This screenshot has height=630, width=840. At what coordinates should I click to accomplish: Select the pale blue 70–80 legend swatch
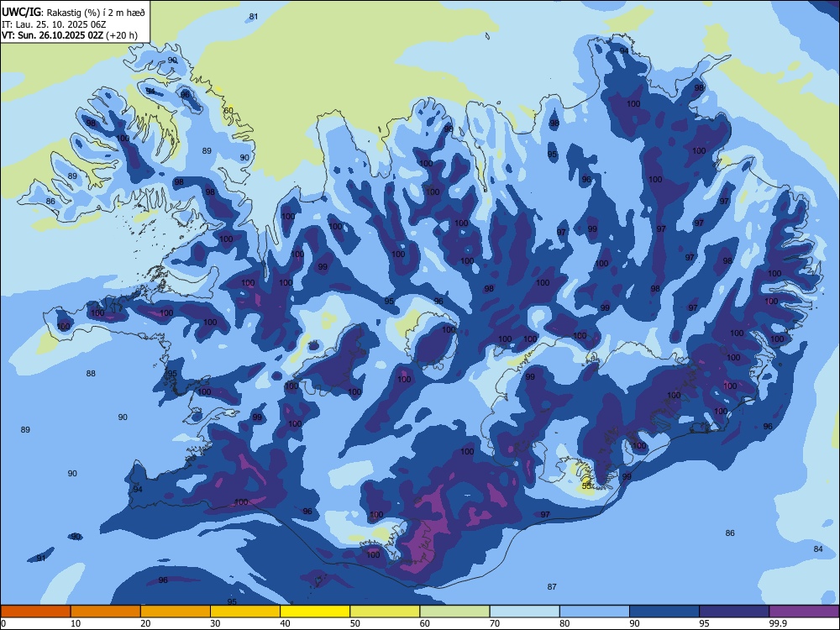click(524, 612)
